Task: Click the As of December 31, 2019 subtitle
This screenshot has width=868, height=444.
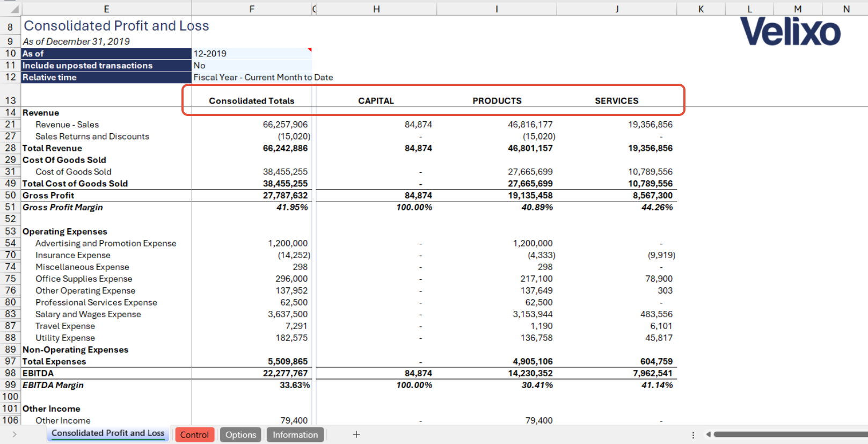Action: pos(76,41)
